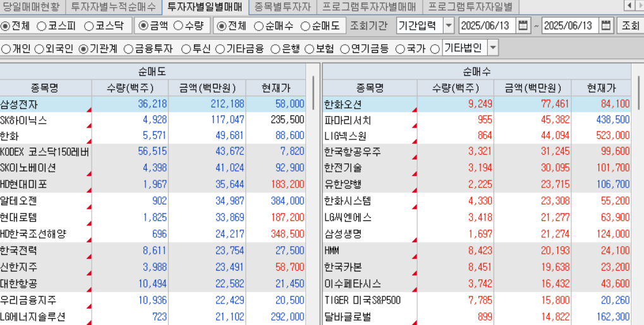Switch to the 종목별투자자 tab
The height and width of the screenshot is (325, 644).
[282, 6]
